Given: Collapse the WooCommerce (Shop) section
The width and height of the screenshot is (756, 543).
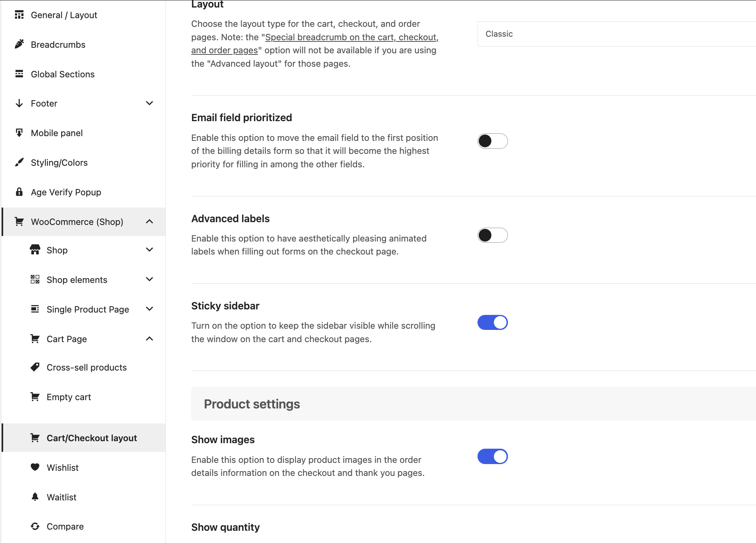Looking at the screenshot, I should point(149,221).
